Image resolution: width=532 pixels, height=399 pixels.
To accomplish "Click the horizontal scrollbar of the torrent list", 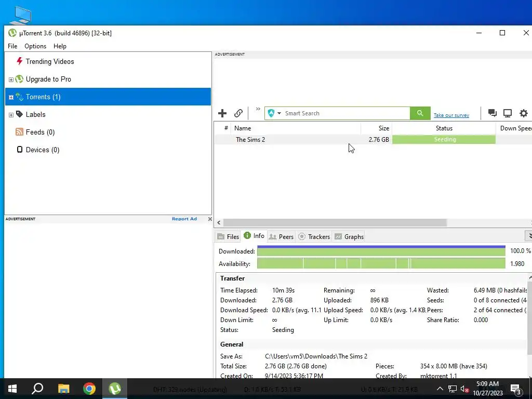I will 335,222.
